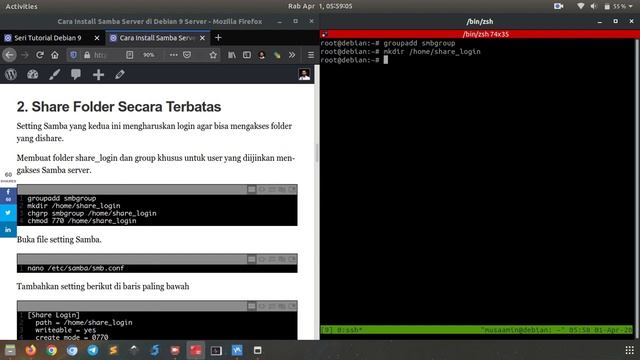The width and height of the screenshot is (640, 360).
Task: Click the Firefox page vertical scrollbar
Action: point(316,153)
